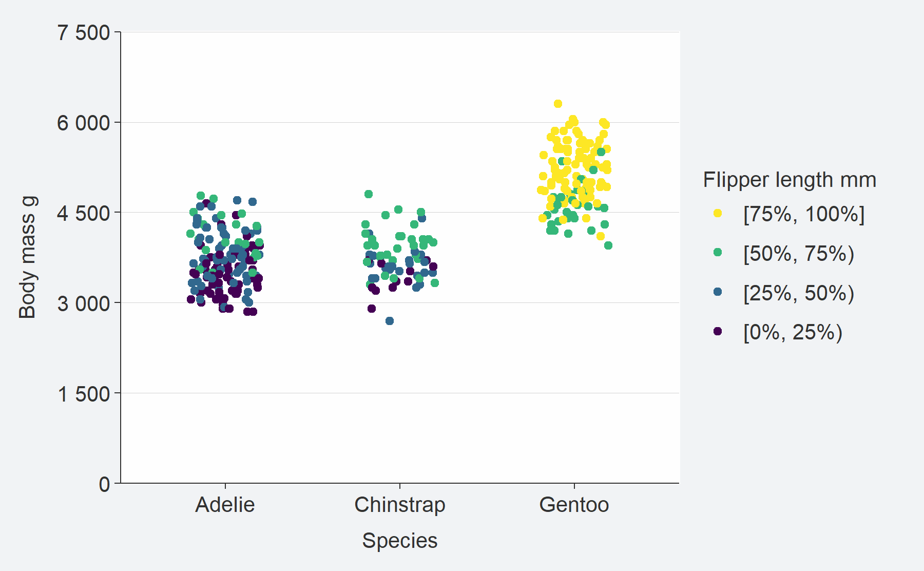The height and width of the screenshot is (571, 924).
Task: Click the highest yellow Gentoo data point
Action: pos(558,104)
